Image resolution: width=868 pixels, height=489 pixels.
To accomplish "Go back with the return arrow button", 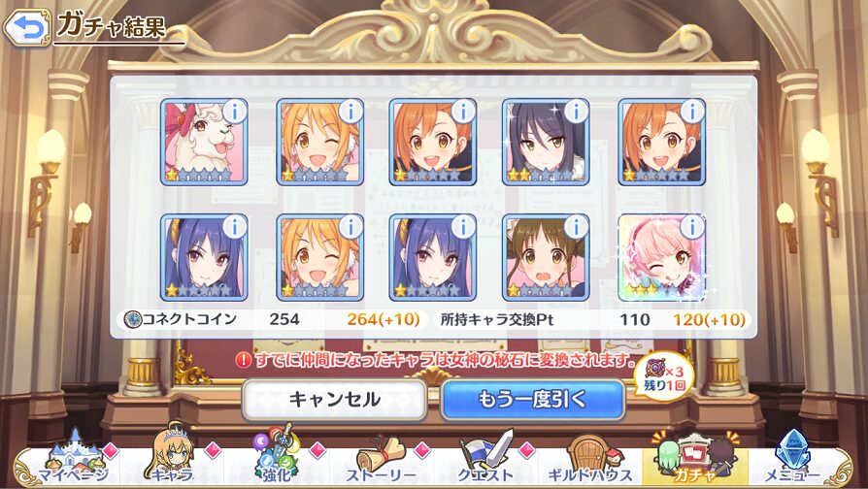I will coord(26,26).
